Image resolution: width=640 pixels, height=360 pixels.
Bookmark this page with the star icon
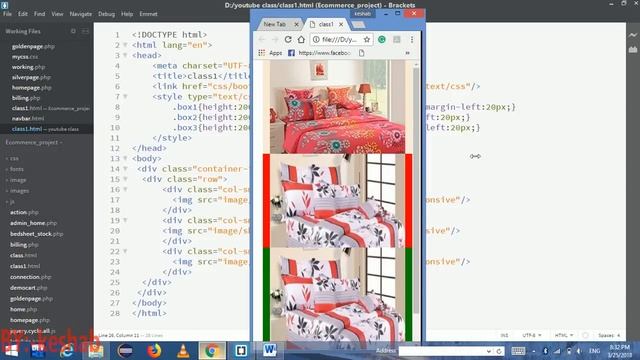pos(367,40)
